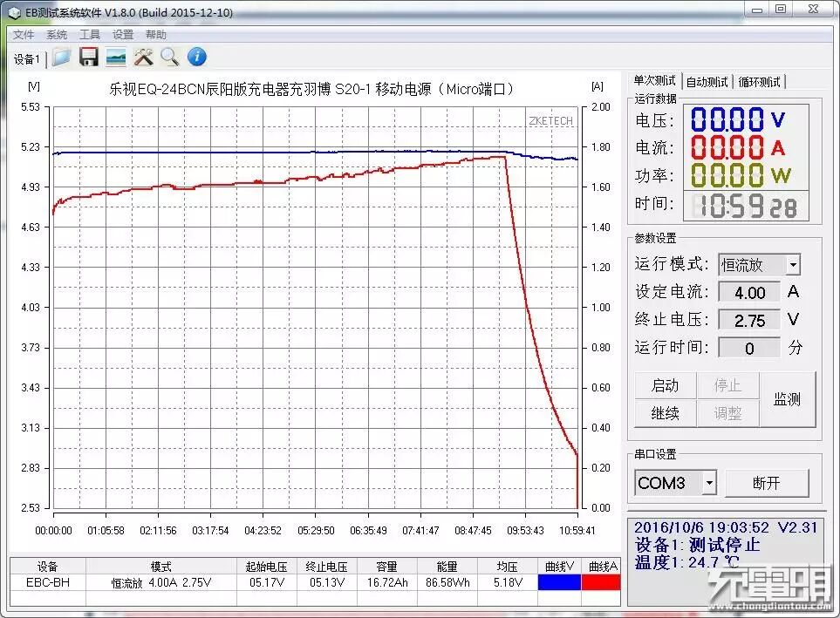Click the 温度1: 24.7 ℃ status text

click(x=688, y=562)
